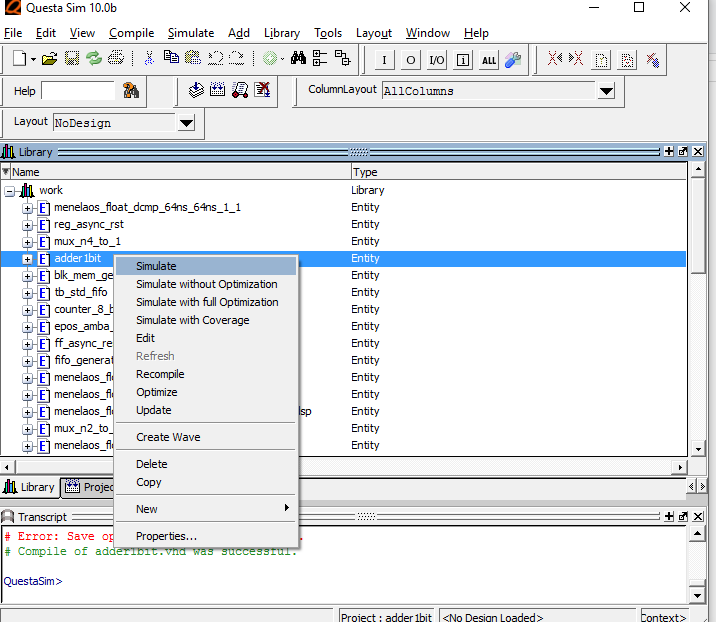The width and height of the screenshot is (716, 622).
Task: Open the ColumnLayout dropdown arrow
Action: [x=606, y=91]
